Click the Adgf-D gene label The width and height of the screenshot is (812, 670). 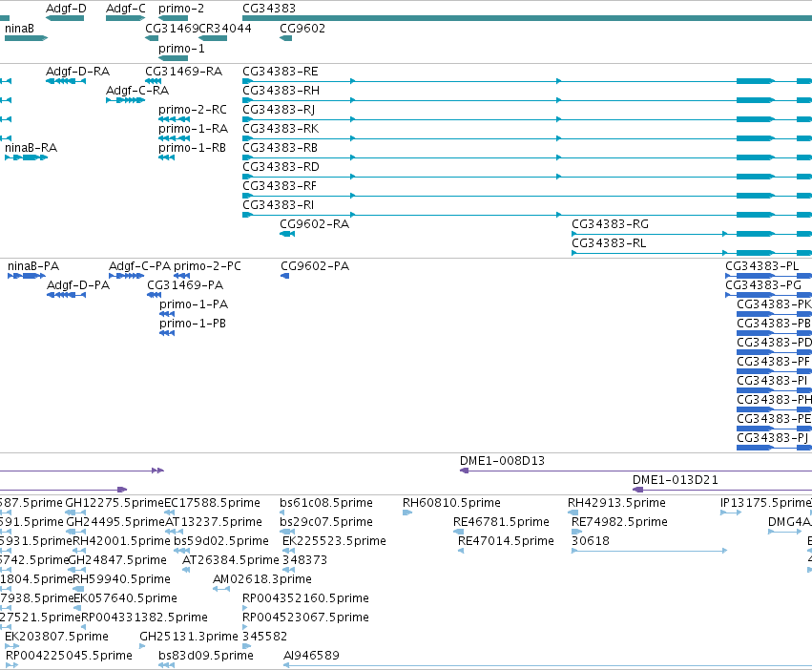(66, 9)
